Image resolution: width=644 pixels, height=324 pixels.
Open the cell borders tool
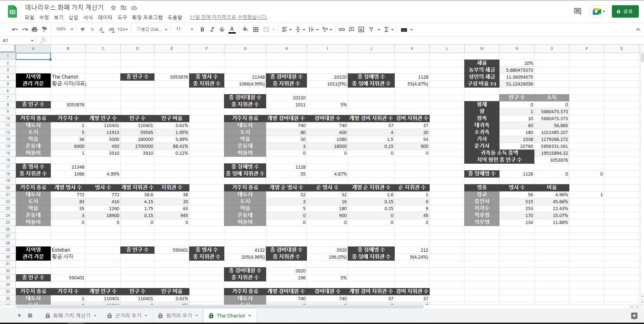(x=256, y=29)
